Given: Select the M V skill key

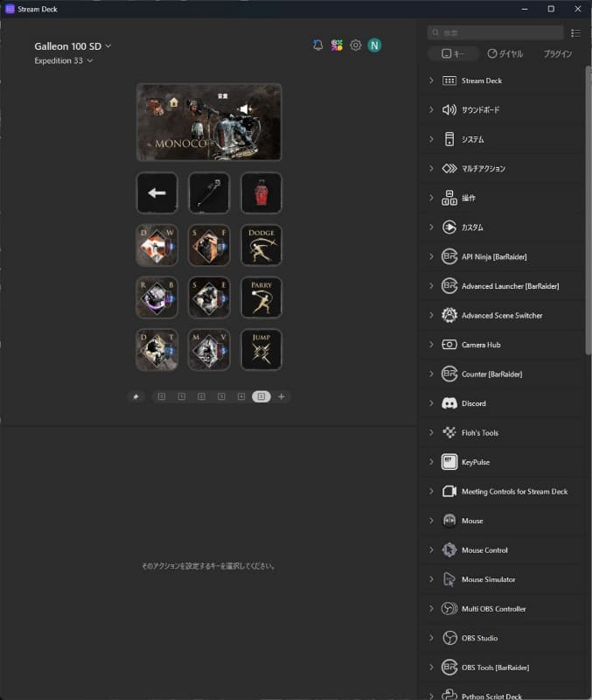Looking at the screenshot, I should [209, 349].
